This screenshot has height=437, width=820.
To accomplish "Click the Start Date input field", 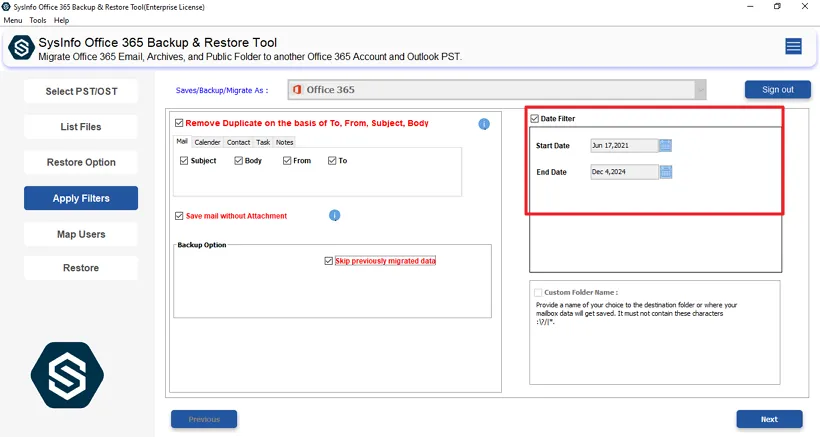I will click(x=623, y=146).
